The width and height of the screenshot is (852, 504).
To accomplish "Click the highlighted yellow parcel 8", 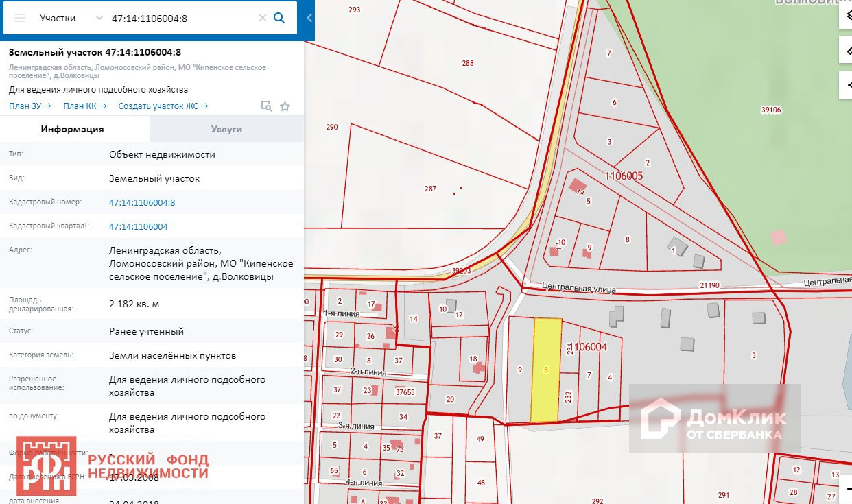I will click(x=546, y=370).
